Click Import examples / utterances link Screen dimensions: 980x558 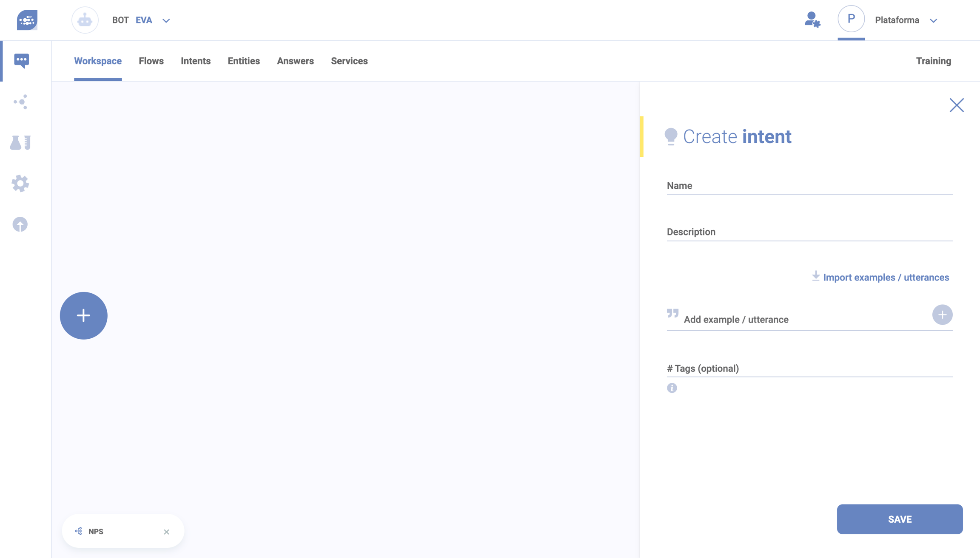tap(886, 278)
